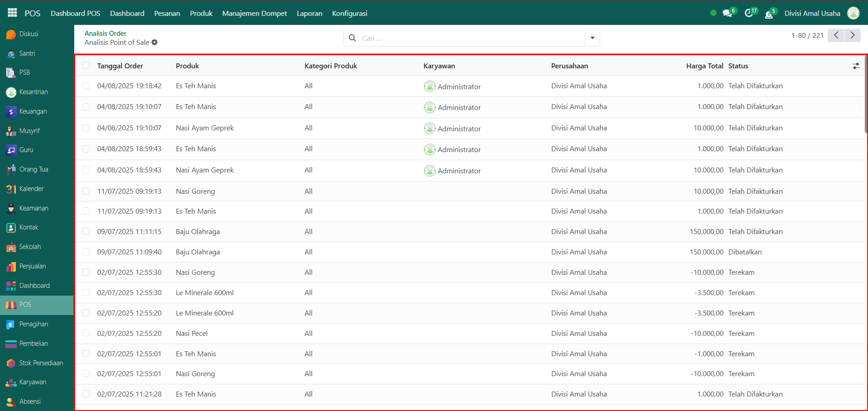Select the Dibatalkan Baju Olahraga row checkbox

click(x=86, y=252)
